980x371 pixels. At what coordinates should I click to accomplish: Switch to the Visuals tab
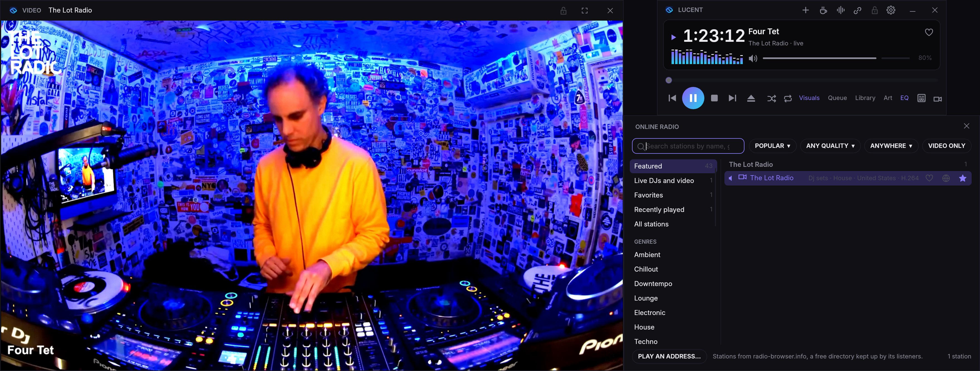pyautogui.click(x=809, y=98)
